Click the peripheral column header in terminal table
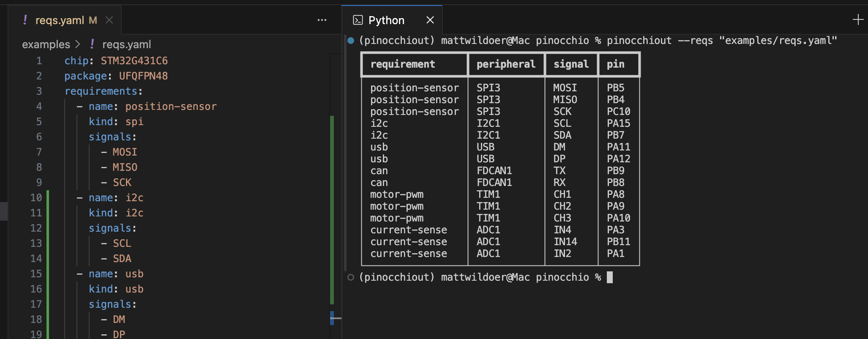This screenshot has width=868, height=339. (506, 64)
